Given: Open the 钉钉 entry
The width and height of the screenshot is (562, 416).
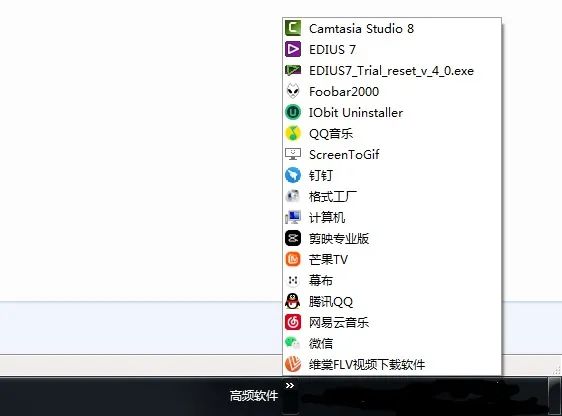Looking at the screenshot, I should point(392,175).
